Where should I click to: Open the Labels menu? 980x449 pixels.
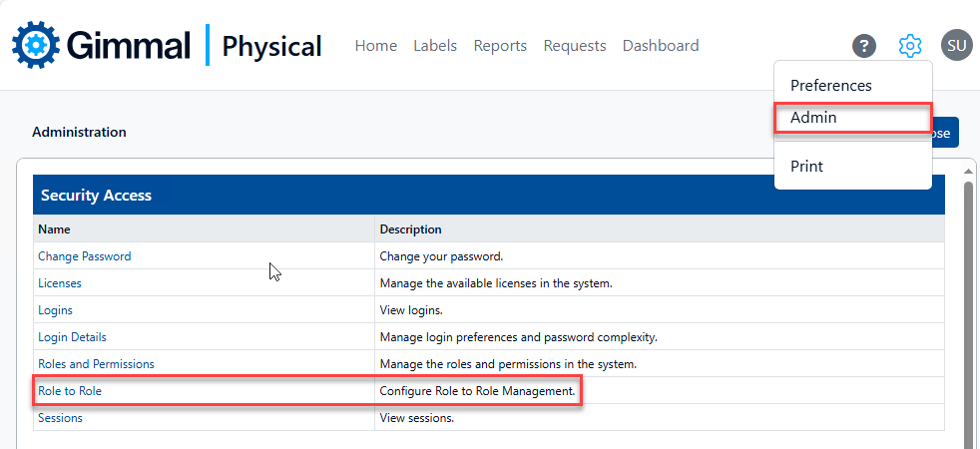(435, 46)
